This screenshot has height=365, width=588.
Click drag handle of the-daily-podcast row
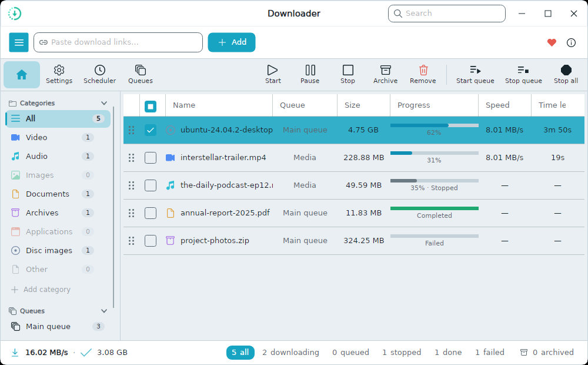131,185
